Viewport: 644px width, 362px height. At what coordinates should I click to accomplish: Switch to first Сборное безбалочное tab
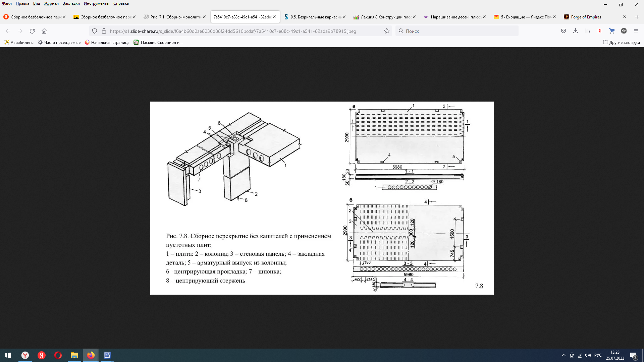pyautogui.click(x=35, y=17)
